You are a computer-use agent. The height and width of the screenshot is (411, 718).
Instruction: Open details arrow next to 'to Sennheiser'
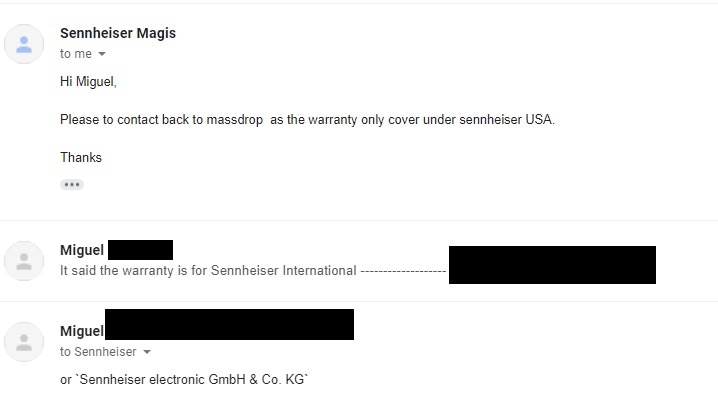tap(147, 352)
